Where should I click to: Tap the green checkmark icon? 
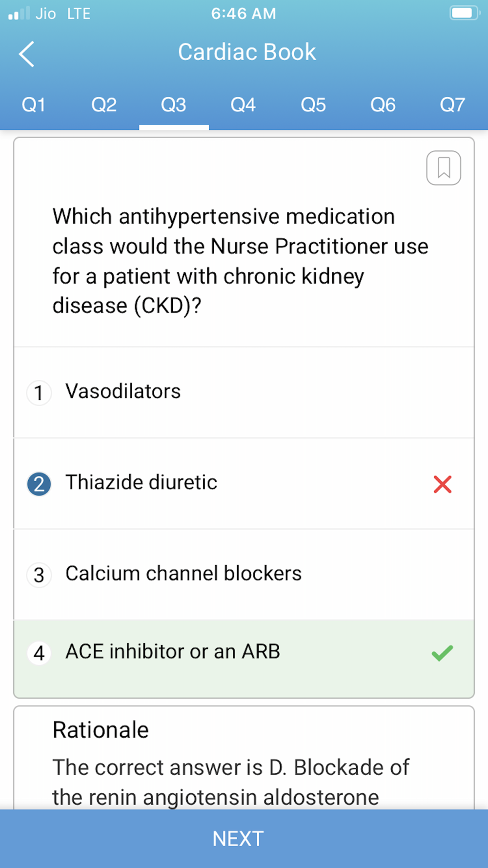coord(443,653)
